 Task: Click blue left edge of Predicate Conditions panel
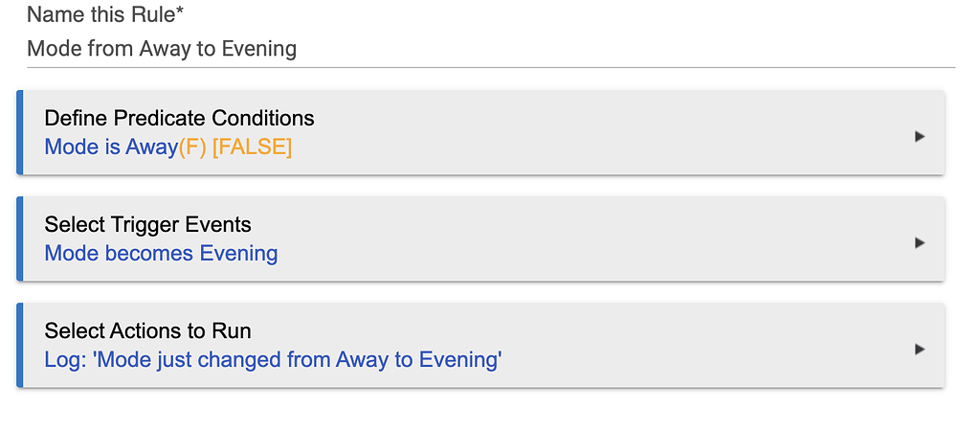point(19,133)
